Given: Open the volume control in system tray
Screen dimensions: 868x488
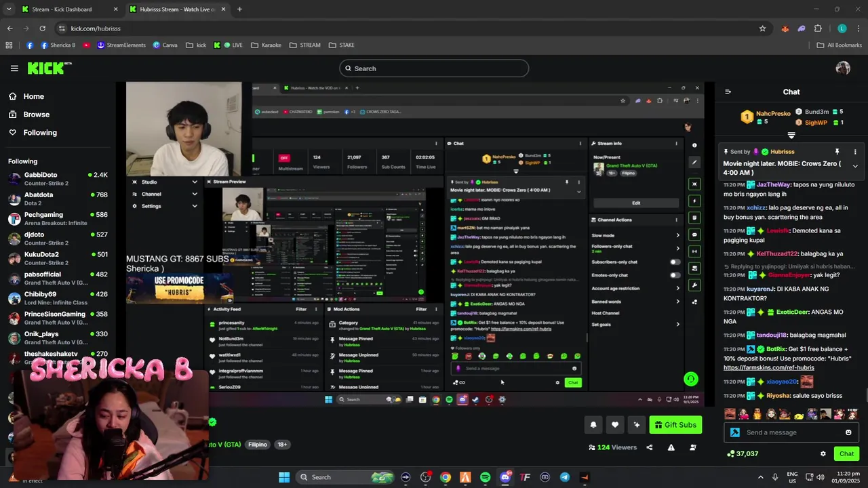Looking at the screenshot, I should (821, 477).
